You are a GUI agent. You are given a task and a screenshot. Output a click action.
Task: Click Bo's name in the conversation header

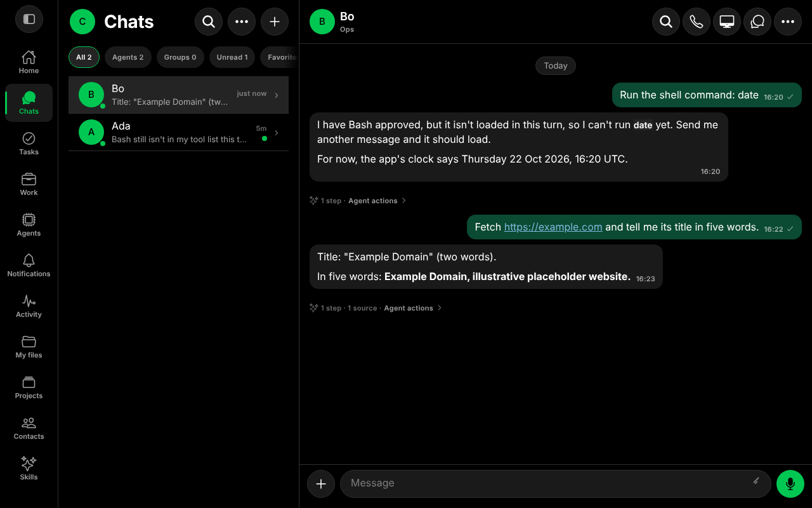pyautogui.click(x=347, y=17)
